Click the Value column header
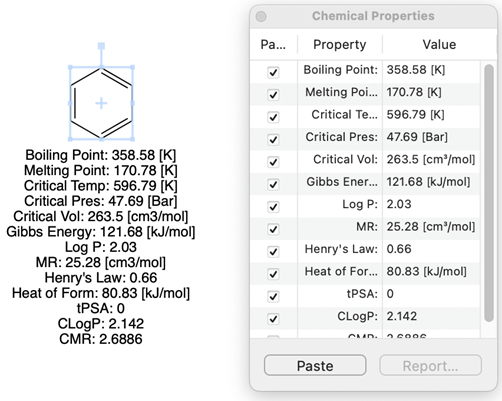The image size is (502, 401). [439, 44]
